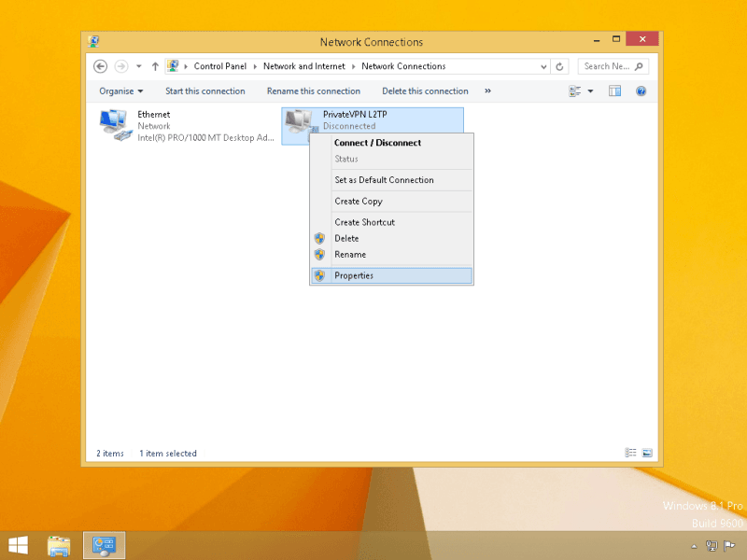747x560 pixels.
Task: Select Create Shortcut in context menu
Action: (x=364, y=222)
